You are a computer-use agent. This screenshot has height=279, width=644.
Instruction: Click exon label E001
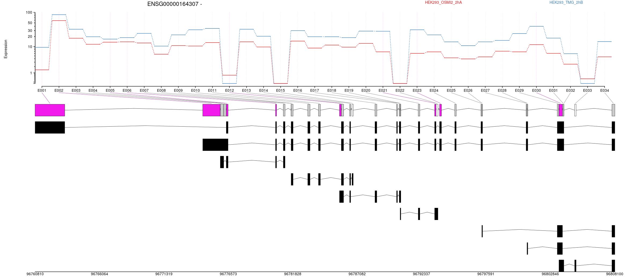pos(42,90)
